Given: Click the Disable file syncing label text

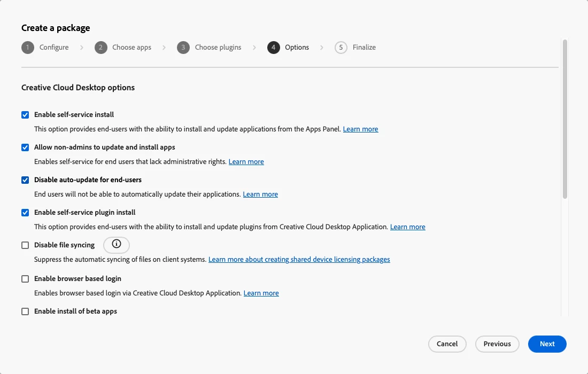Looking at the screenshot, I should 64,245.
